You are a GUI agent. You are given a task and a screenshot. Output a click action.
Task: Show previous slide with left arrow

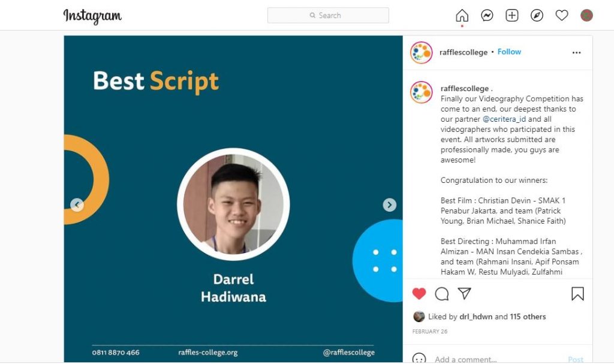click(77, 204)
